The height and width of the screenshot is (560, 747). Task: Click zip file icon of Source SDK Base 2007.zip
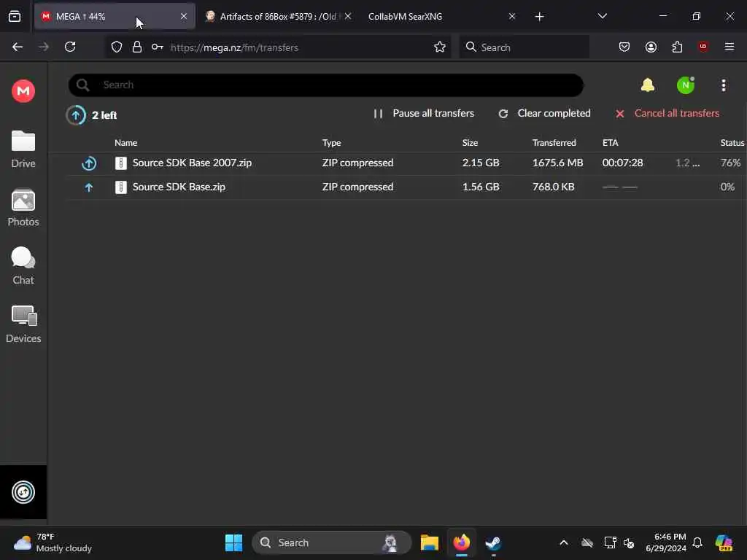click(121, 163)
